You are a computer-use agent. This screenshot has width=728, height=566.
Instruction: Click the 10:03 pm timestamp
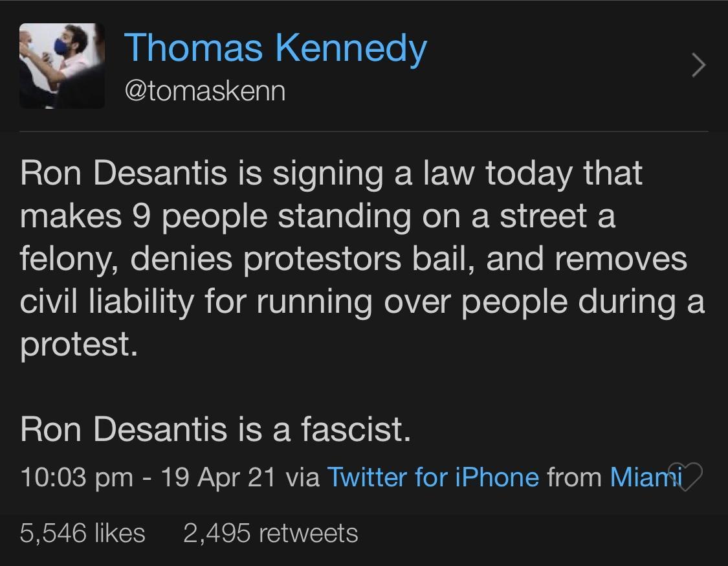pyautogui.click(x=76, y=477)
